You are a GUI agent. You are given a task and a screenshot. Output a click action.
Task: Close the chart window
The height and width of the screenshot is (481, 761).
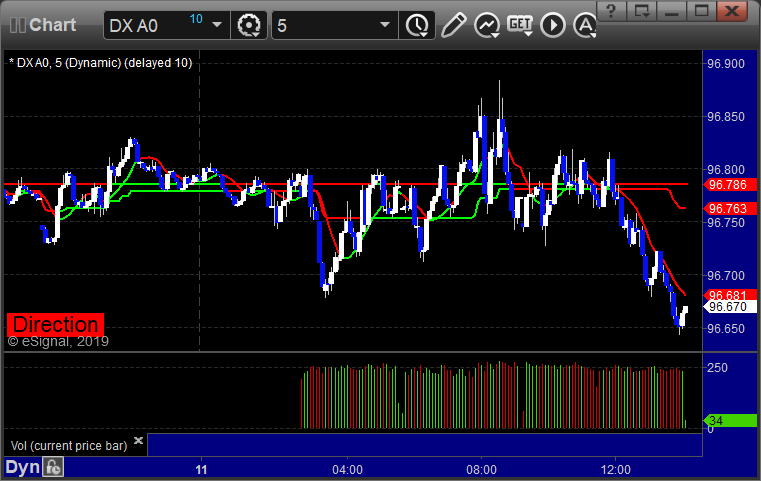(x=732, y=11)
